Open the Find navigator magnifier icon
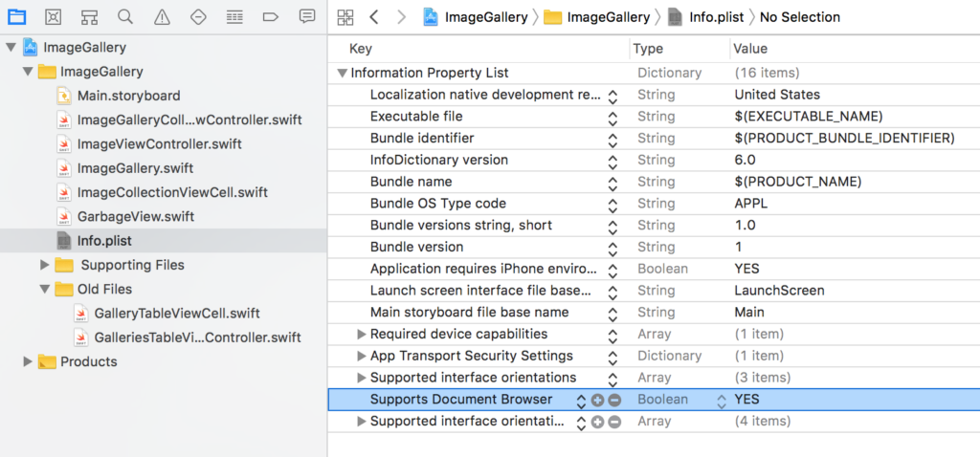The width and height of the screenshot is (980, 457). point(125,17)
